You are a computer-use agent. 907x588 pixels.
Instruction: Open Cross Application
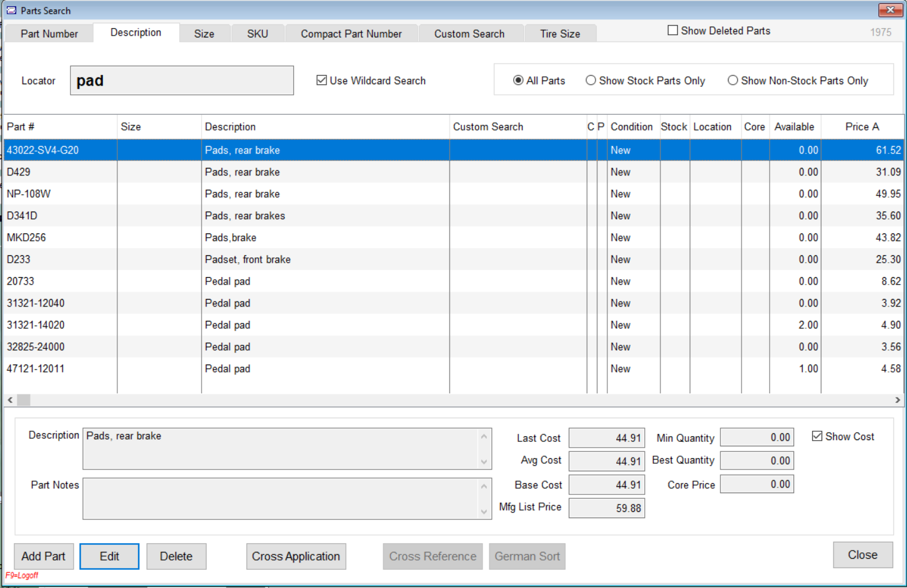(x=296, y=556)
